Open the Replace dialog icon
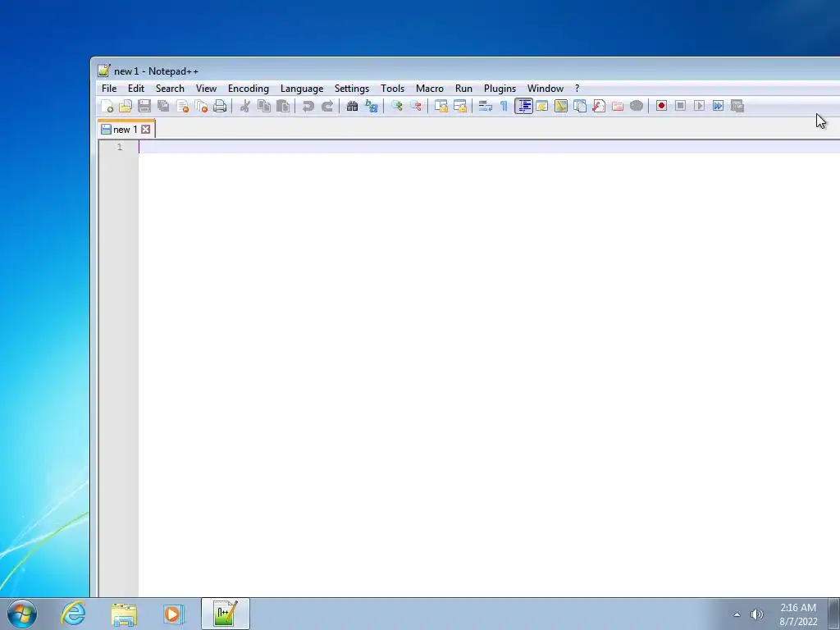This screenshot has width=840, height=630. pyautogui.click(x=372, y=106)
